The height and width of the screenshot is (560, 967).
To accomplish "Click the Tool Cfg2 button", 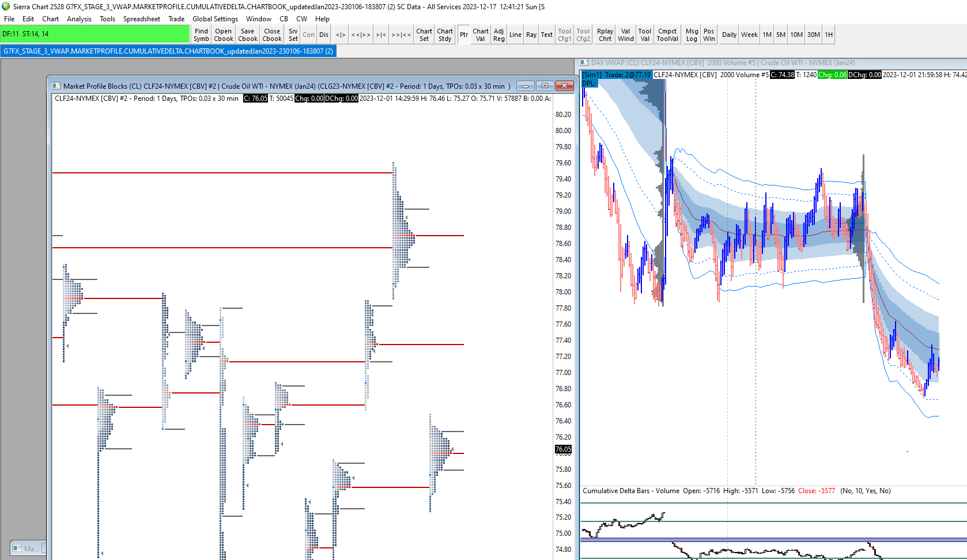I will [x=583, y=35].
